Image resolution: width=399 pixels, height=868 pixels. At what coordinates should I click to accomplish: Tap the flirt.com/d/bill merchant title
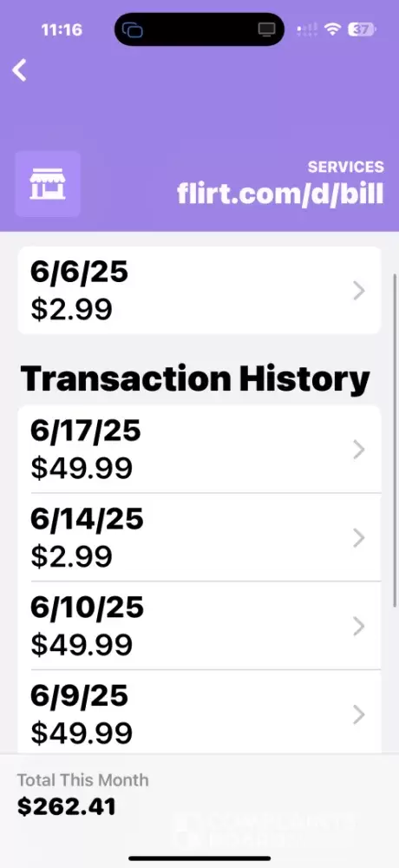[x=280, y=194]
